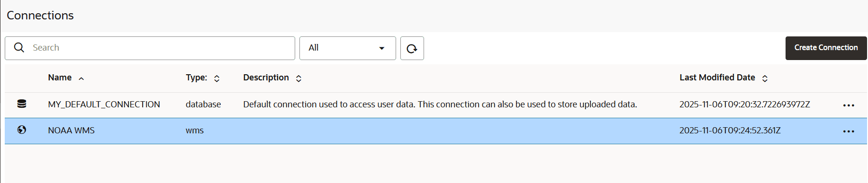Image resolution: width=868 pixels, height=183 pixels.
Task: Click the database icon for MY_DEFAULT_CONNECTION
Action: click(22, 104)
